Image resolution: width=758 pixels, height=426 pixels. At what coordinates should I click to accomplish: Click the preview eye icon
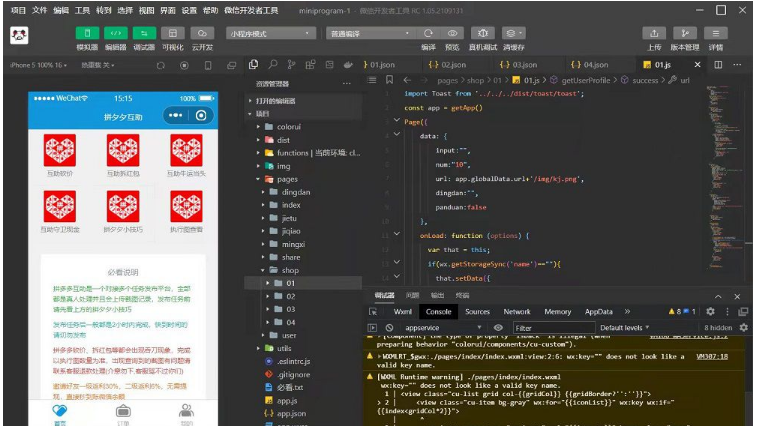click(x=453, y=33)
